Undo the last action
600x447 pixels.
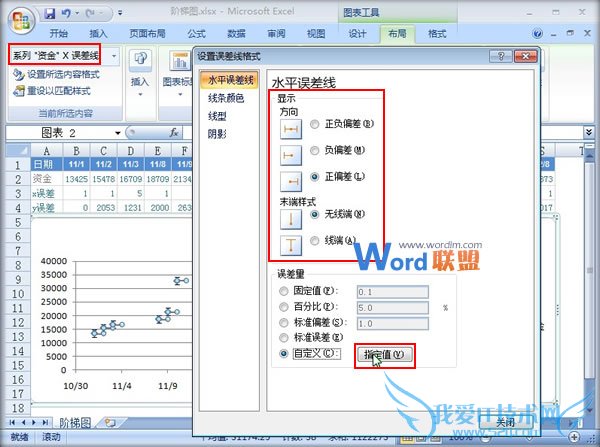(66, 14)
